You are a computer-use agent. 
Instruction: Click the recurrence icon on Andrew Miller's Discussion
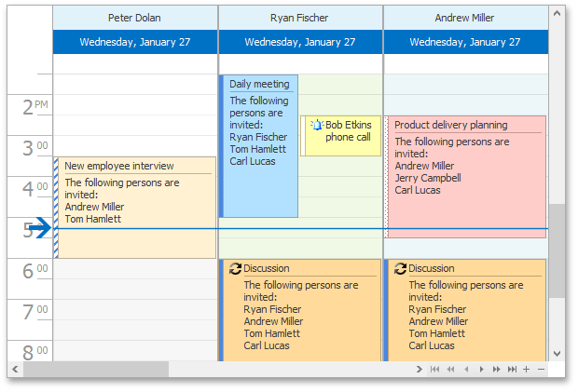point(400,269)
